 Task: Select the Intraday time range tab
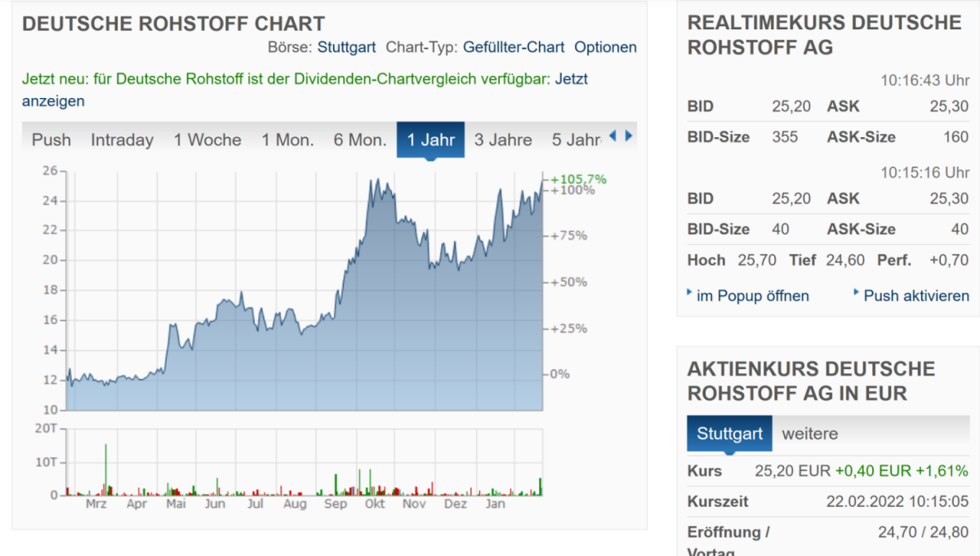(x=122, y=140)
